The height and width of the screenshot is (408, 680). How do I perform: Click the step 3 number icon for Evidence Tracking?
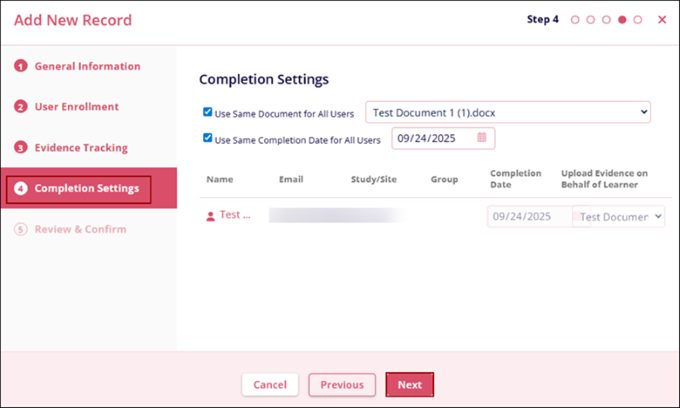tap(20, 148)
